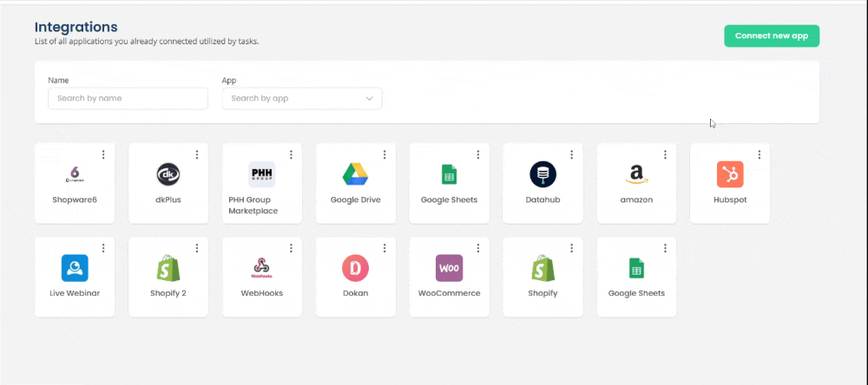Open options menu for WooCommerce card
Screen dimensions: 868x385
(x=477, y=248)
